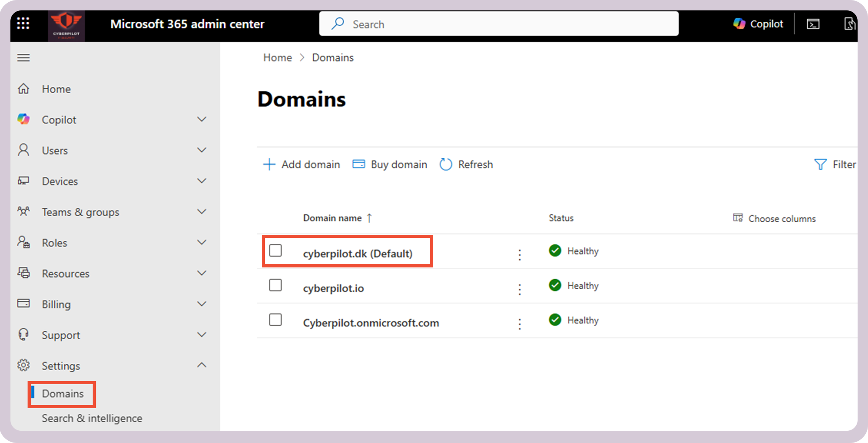Check the cyberpilot.dk domain checkbox
Viewport: 868px width, 443px height.
pos(275,250)
